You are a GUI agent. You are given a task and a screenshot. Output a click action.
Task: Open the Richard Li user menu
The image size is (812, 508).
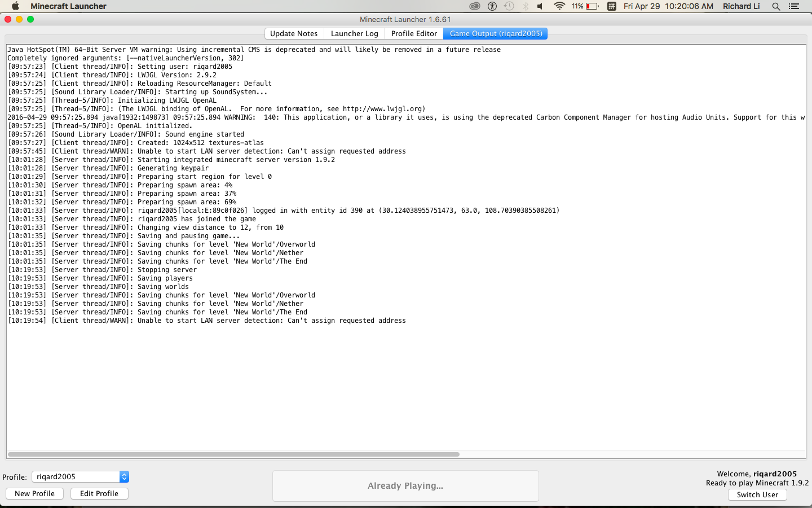[x=742, y=6]
